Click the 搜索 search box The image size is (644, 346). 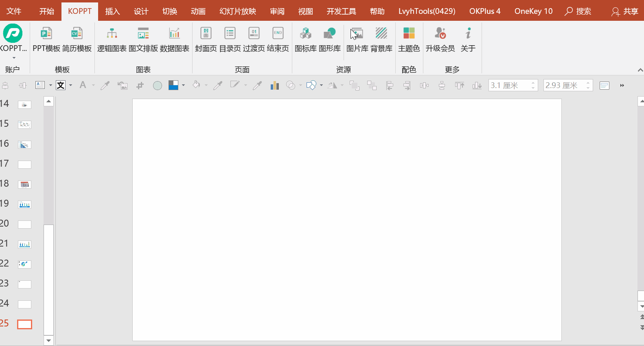click(578, 11)
